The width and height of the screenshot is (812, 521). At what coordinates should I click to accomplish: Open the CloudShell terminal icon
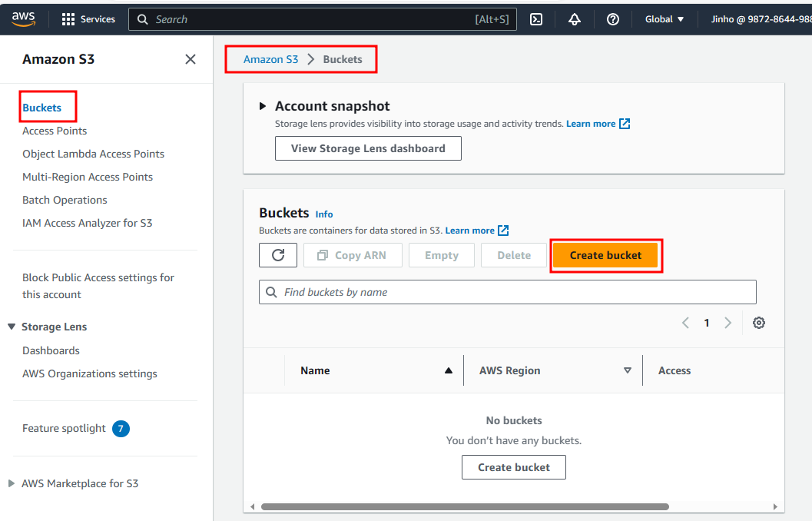536,19
